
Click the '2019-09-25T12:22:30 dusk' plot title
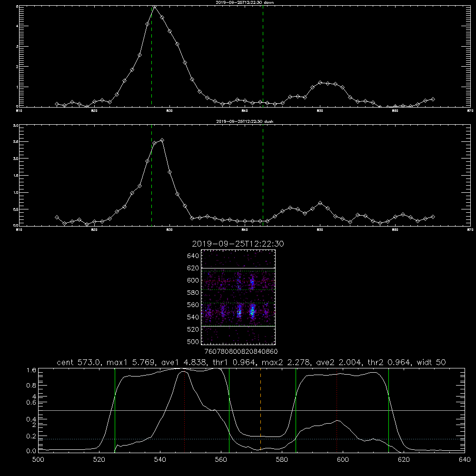245,121
